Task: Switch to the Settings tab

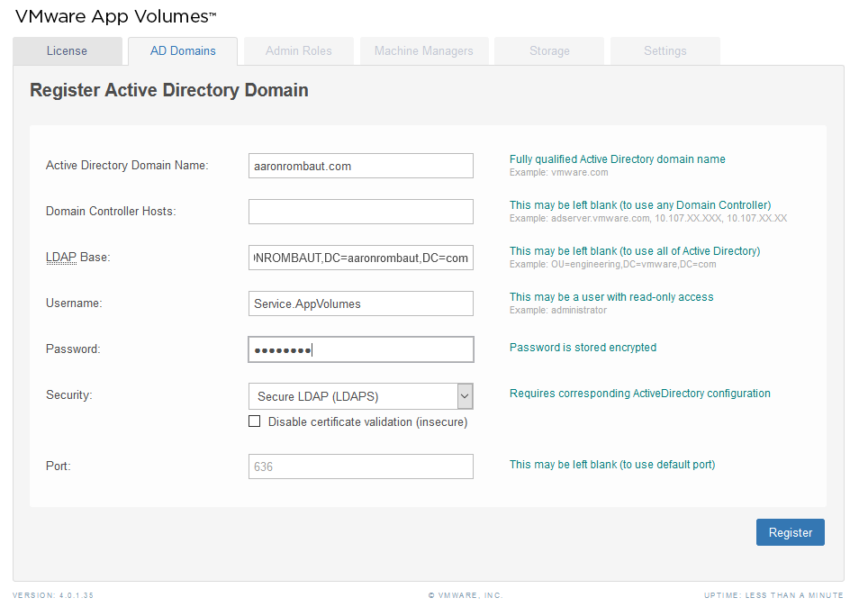Action: 665,51
